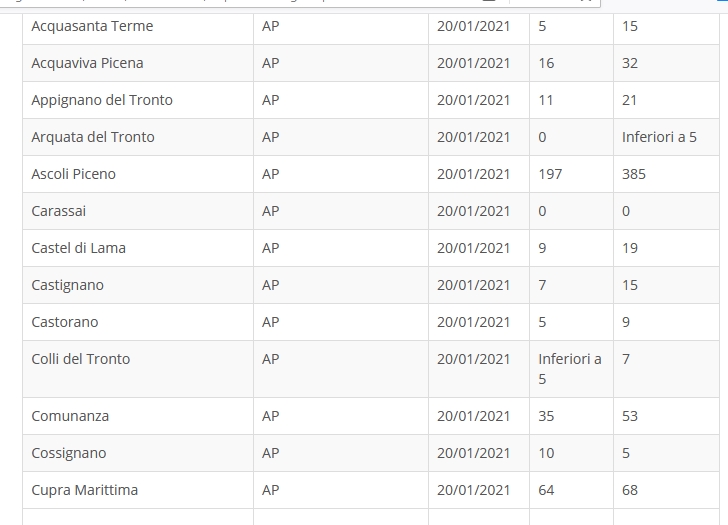Click the Carassai row name
The height and width of the screenshot is (525, 728).
[x=138, y=211]
